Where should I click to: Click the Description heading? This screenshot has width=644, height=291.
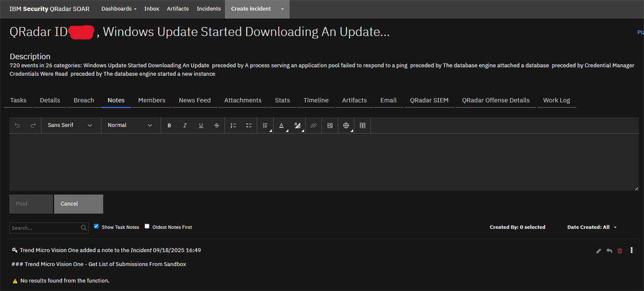(30, 56)
